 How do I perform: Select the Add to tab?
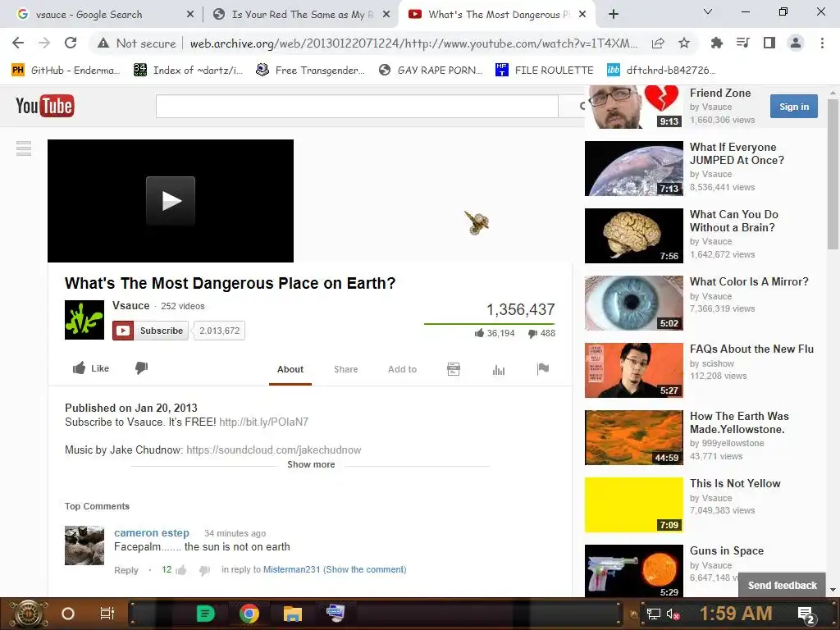click(402, 369)
